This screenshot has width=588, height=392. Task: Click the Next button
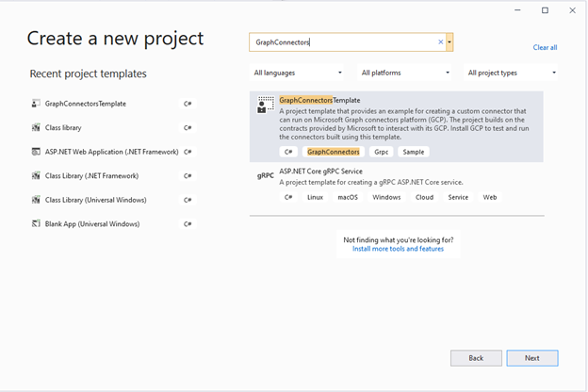click(531, 358)
